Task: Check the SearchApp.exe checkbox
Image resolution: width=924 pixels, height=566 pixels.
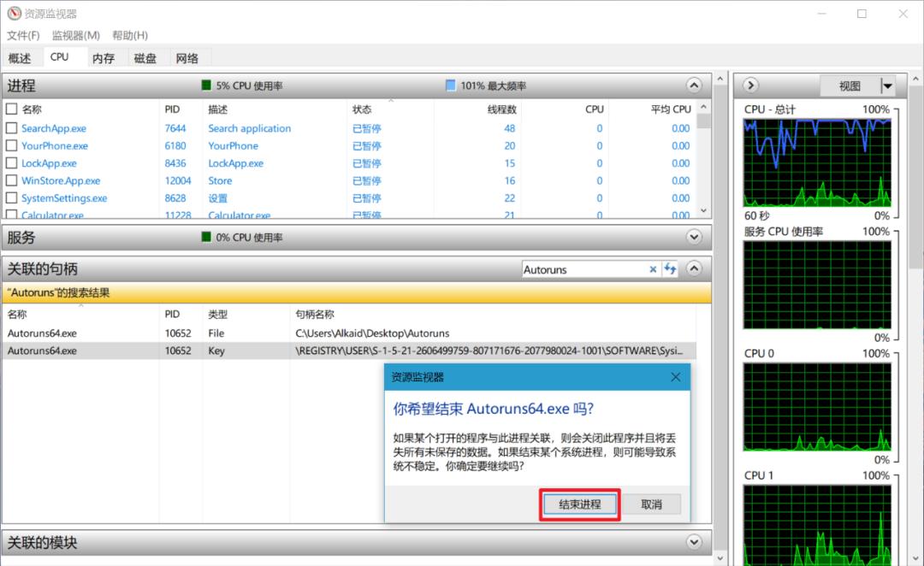Action: coord(12,128)
